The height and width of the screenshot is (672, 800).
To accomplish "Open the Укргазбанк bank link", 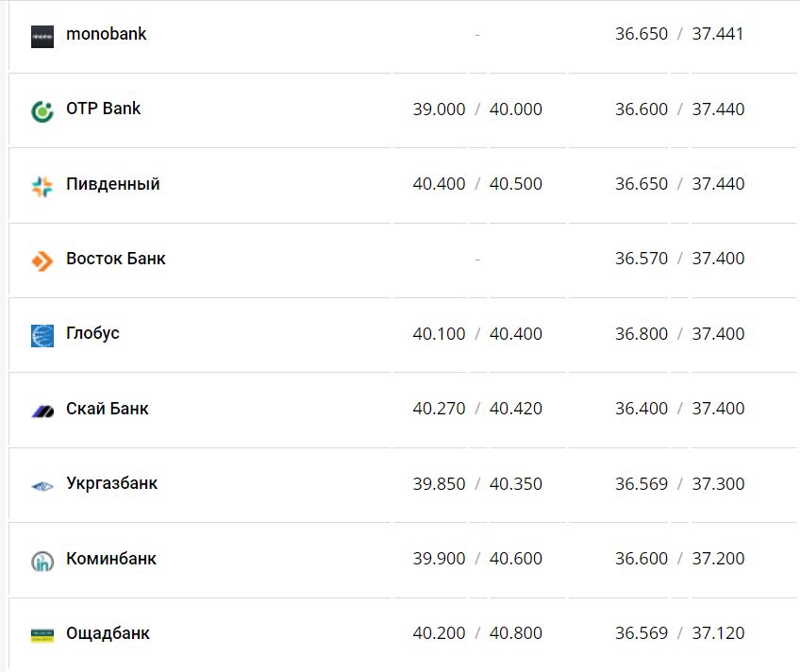I will pyautogui.click(x=111, y=483).
